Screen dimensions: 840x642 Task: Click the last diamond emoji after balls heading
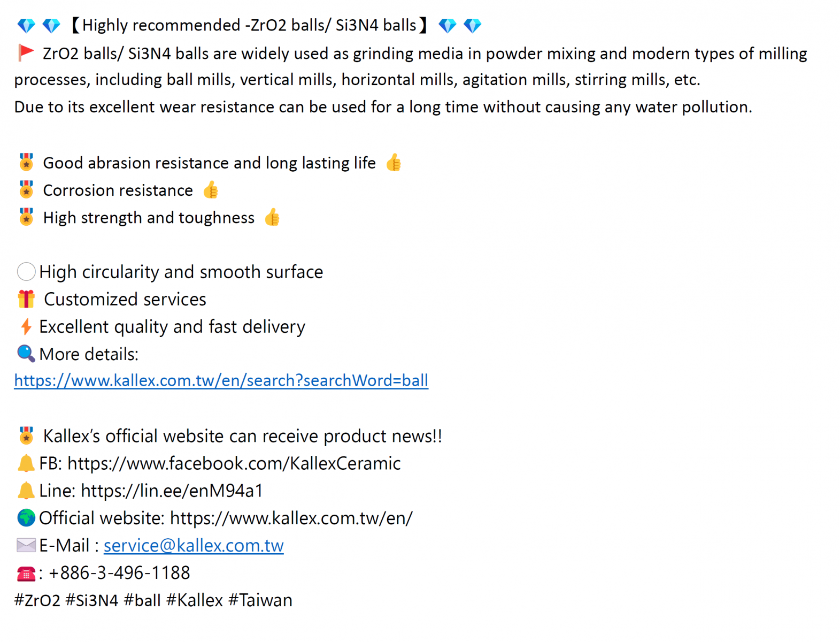click(473, 25)
